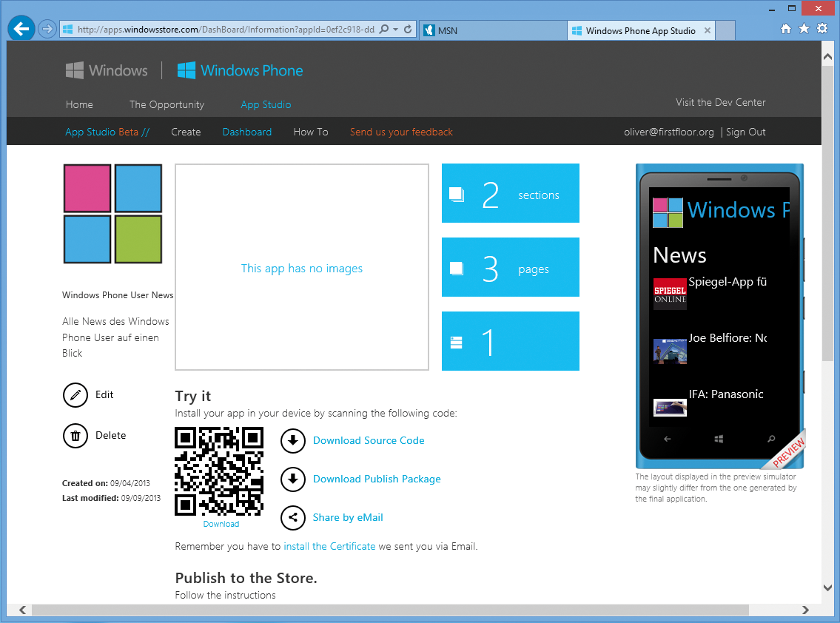Screen dimensions: 840x623
Task: Open browser Home icon
Action: click(x=785, y=29)
